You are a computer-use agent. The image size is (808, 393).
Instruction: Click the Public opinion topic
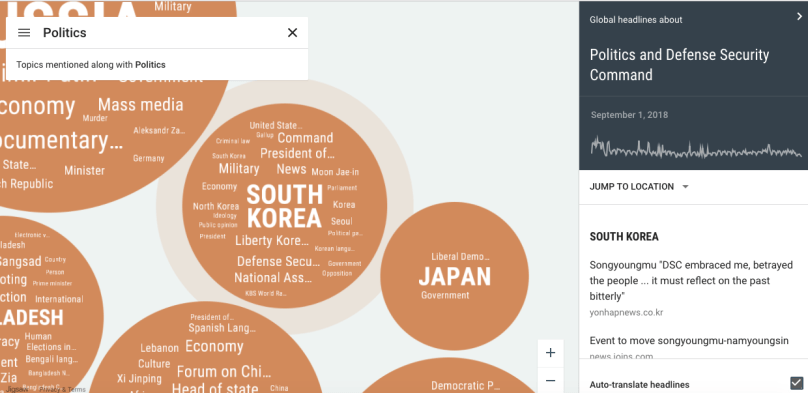(x=218, y=225)
